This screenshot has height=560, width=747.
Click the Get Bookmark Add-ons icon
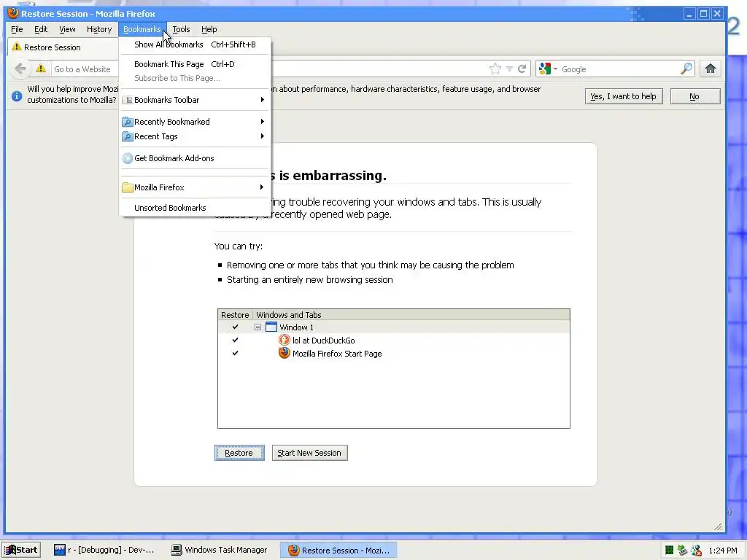[x=127, y=158]
